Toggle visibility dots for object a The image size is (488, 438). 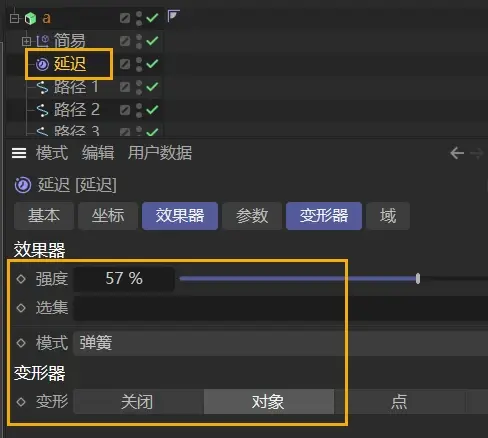[139, 18]
